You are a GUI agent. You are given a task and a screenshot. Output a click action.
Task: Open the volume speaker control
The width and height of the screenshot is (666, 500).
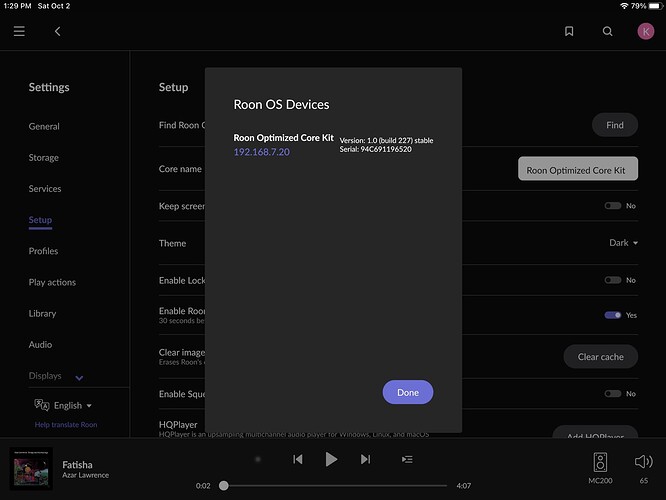(643, 461)
